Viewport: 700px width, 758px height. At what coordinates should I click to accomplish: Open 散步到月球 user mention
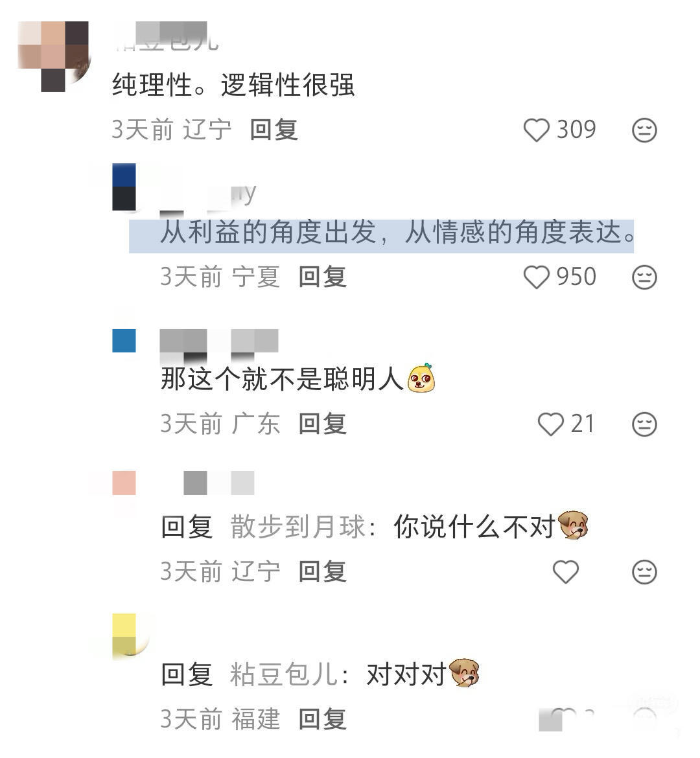point(297,527)
